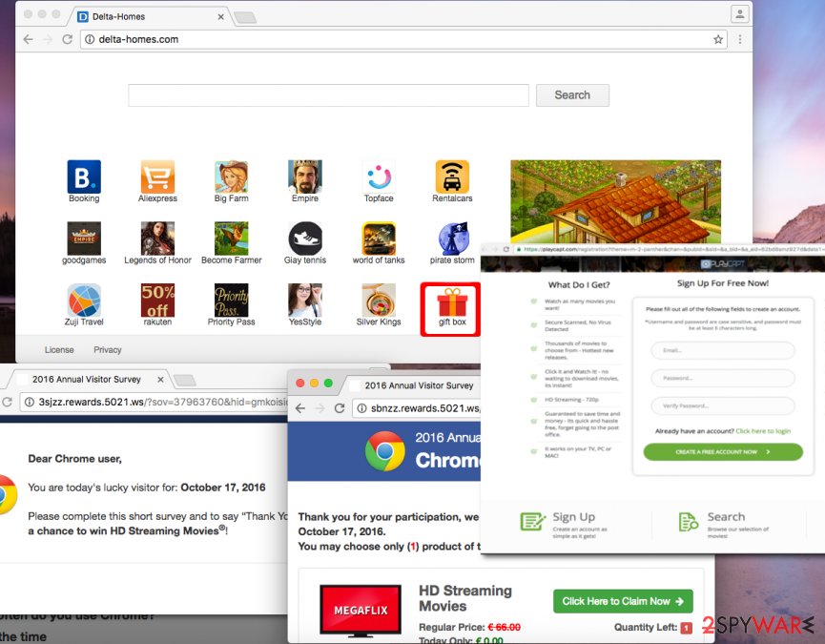Open the Giay tennis shoe icon
The width and height of the screenshot is (825, 644).
click(305, 239)
